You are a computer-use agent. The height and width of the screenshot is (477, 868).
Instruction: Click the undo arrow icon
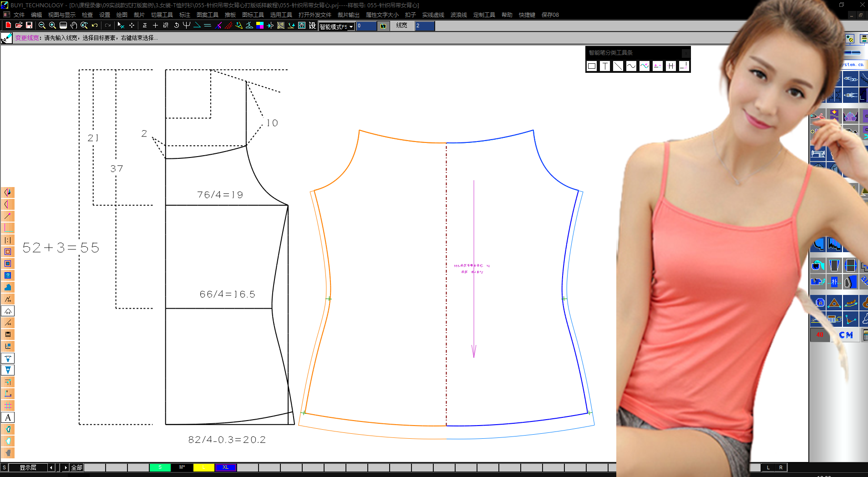[x=95, y=25]
